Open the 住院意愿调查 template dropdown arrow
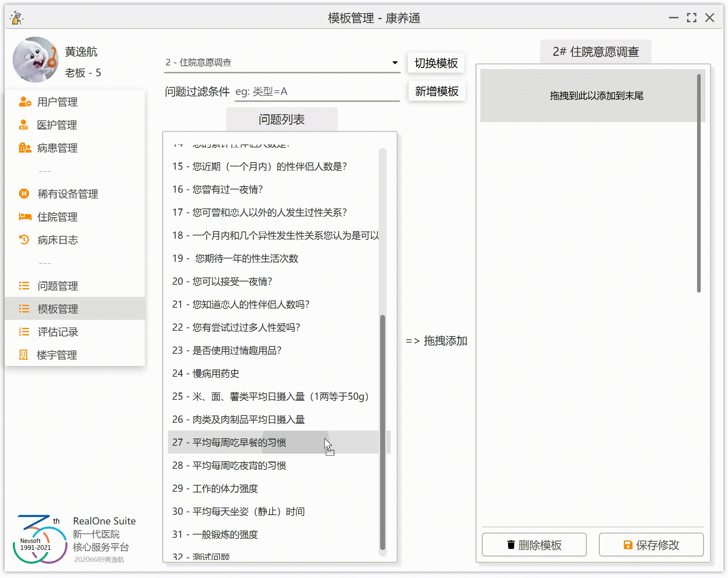The height and width of the screenshot is (578, 728). (x=395, y=63)
